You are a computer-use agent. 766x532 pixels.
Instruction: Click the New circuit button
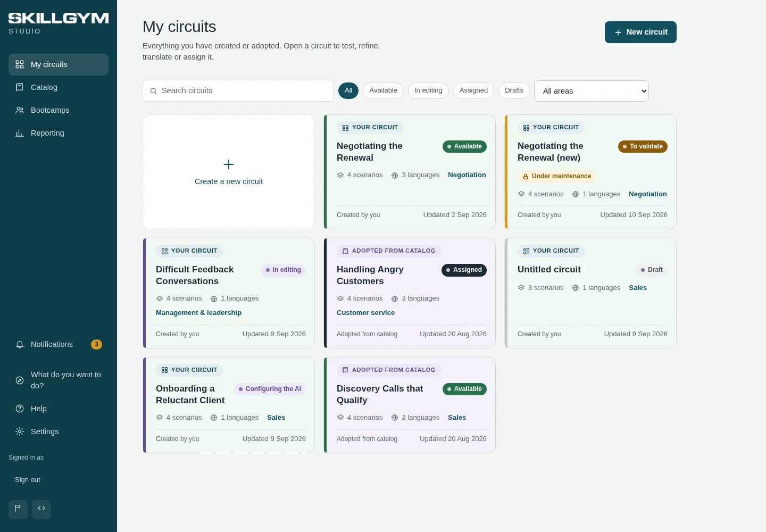tap(640, 32)
